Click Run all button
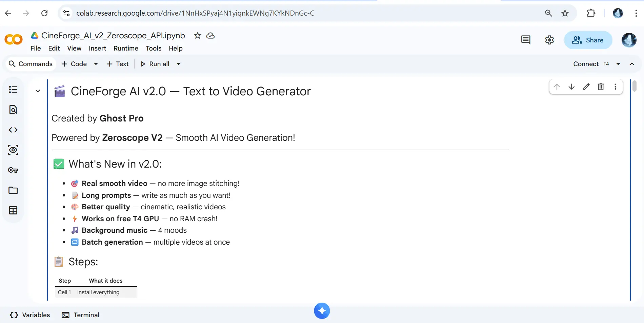The height and width of the screenshot is (323, 644). 155,64
